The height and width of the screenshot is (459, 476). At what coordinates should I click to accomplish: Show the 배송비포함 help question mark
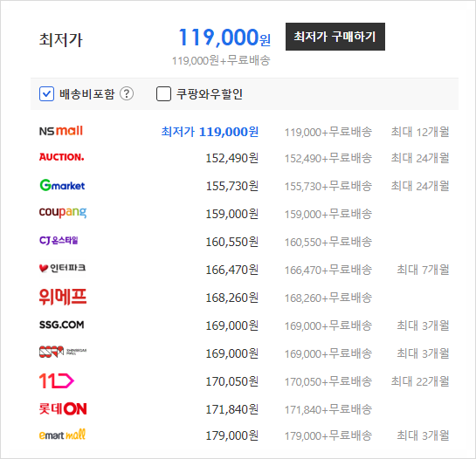click(127, 93)
